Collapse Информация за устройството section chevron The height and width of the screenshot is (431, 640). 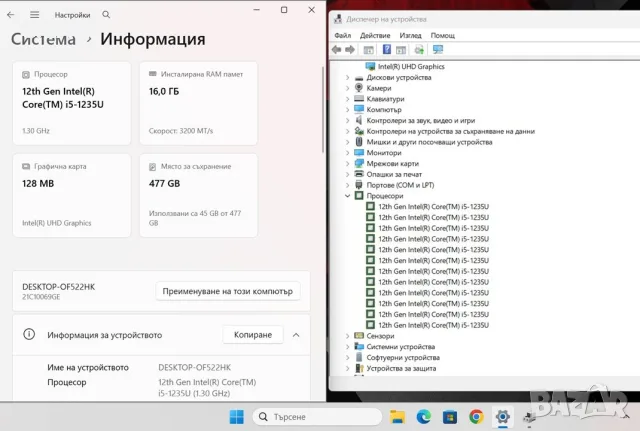coord(296,335)
